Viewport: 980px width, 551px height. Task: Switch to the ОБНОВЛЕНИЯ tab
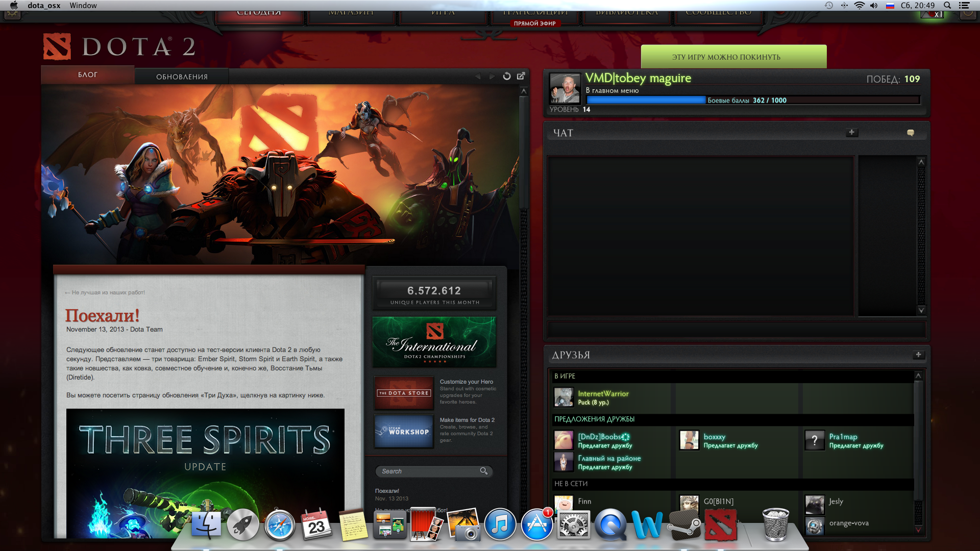point(182,77)
